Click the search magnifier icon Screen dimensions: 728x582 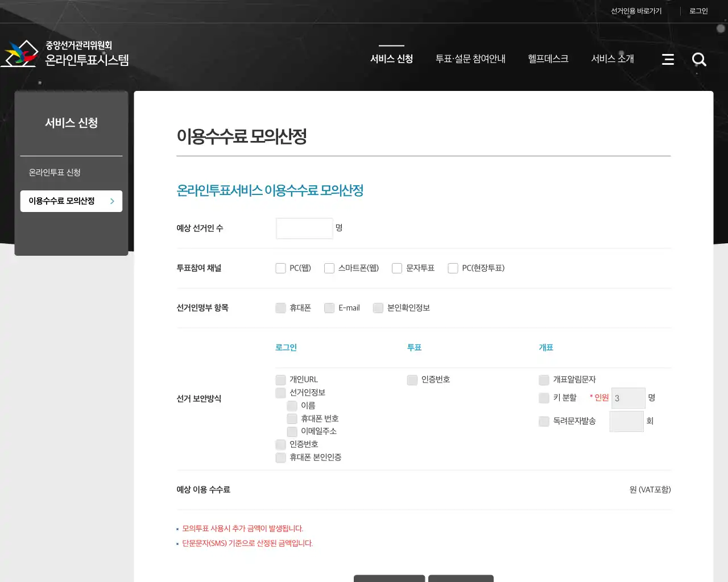pyautogui.click(x=699, y=59)
